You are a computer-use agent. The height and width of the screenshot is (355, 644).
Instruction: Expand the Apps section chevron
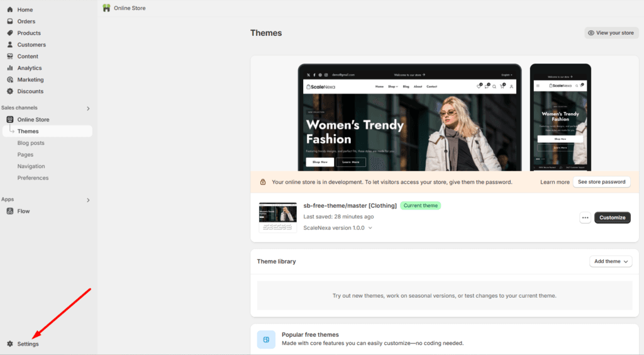pyautogui.click(x=88, y=200)
